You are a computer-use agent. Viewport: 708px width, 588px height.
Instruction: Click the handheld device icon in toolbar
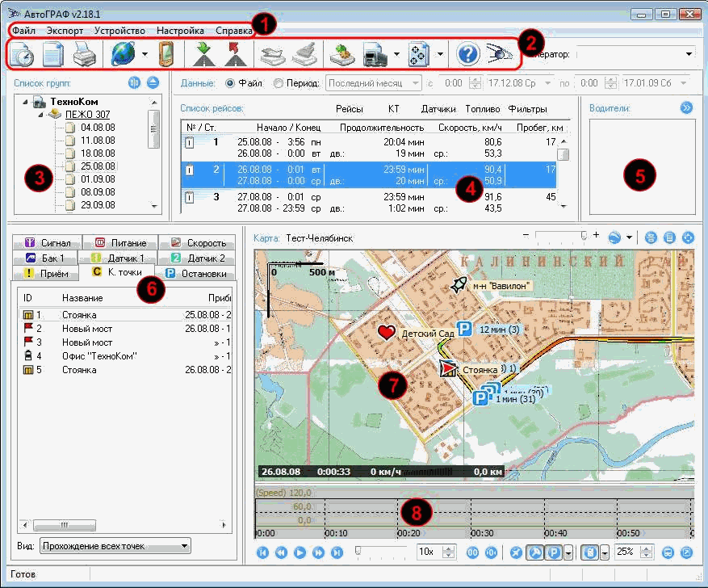165,54
